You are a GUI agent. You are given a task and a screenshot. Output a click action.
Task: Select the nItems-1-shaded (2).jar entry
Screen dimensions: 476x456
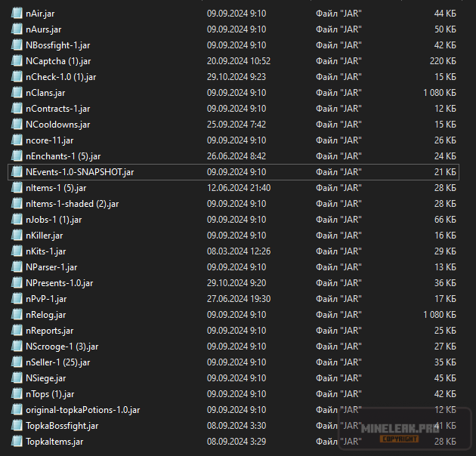(72, 203)
